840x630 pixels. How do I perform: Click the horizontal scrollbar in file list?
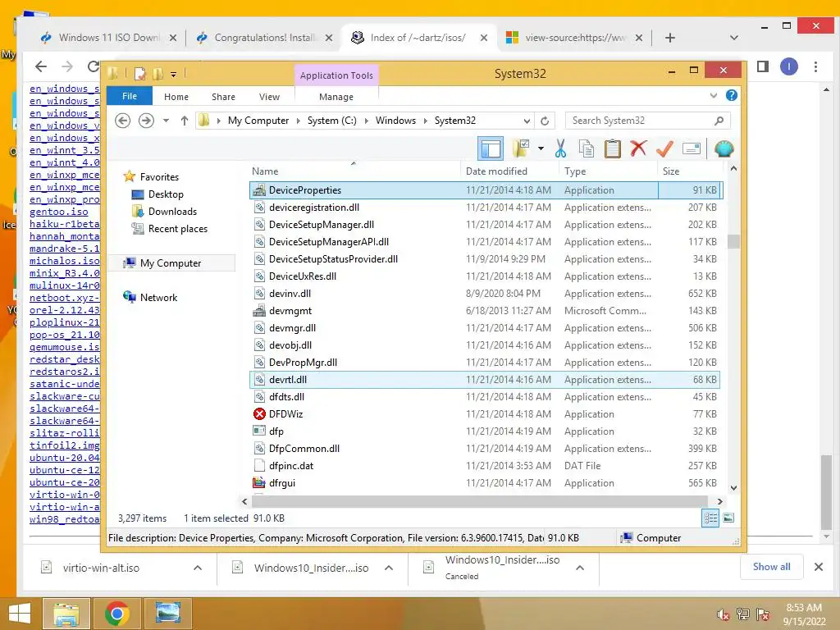tap(479, 501)
